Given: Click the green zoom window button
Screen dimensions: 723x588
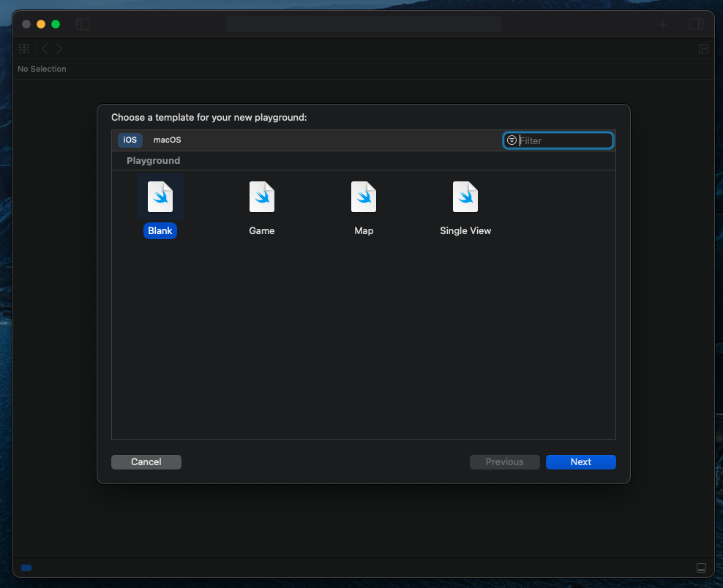Looking at the screenshot, I should 56,24.
